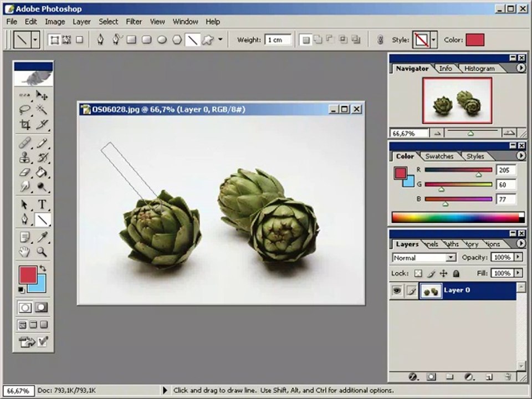
Task: Select the Path Selection arrow tool
Action: [x=25, y=204]
